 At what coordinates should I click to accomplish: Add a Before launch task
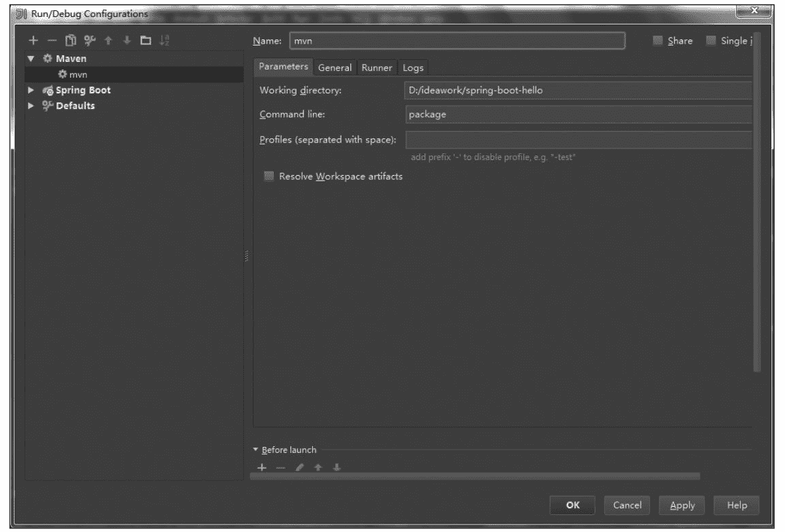[x=262, y=467]
